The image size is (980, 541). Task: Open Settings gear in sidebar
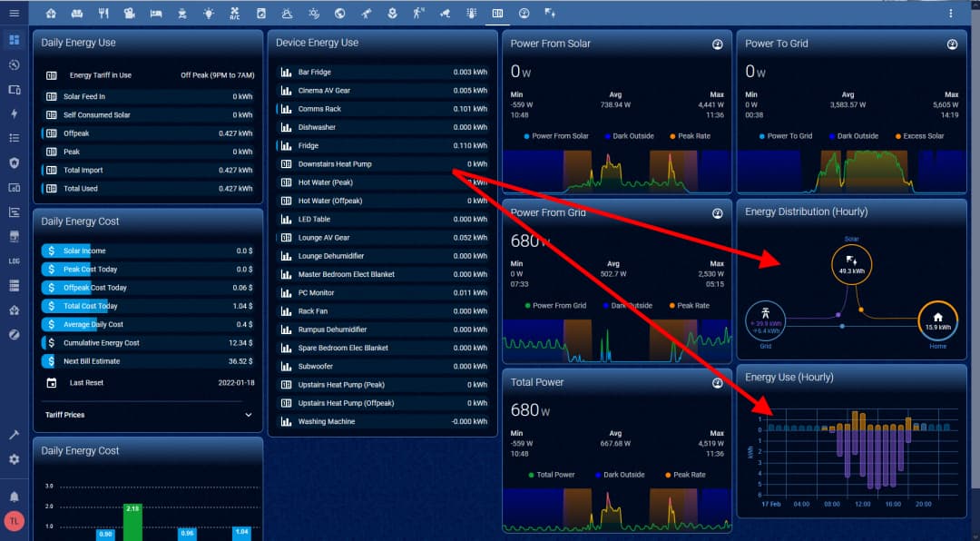point(14,459)
